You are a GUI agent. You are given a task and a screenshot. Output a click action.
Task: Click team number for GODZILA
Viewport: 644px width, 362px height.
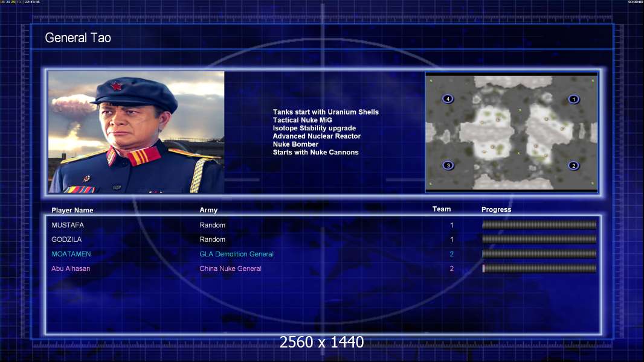pos(451,240)
